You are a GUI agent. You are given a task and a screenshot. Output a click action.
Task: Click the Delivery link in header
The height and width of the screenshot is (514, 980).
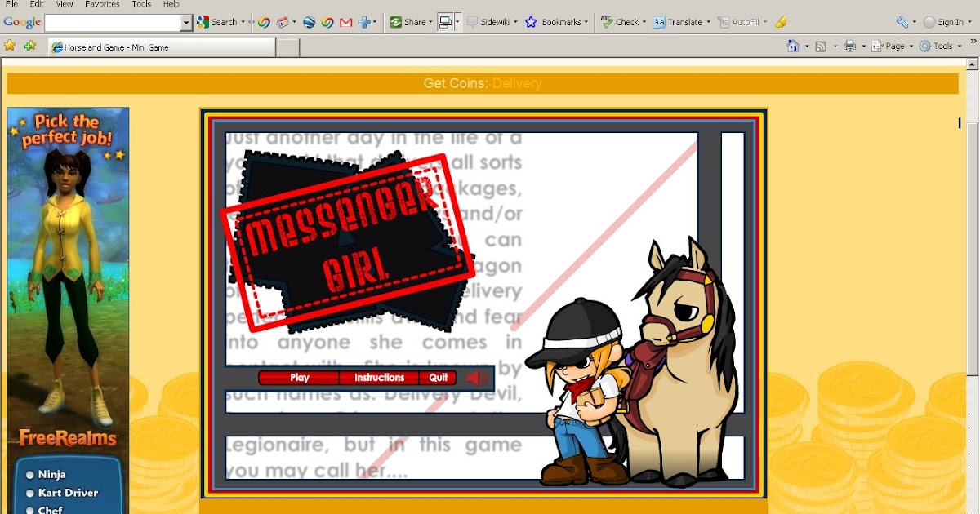click(517, 83)
